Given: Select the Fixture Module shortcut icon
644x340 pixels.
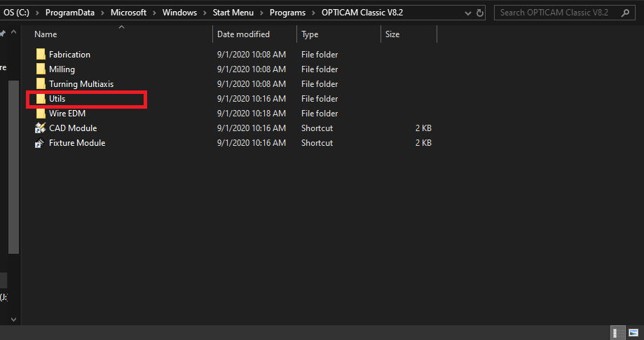Looking at the screenshot, I should click(40, 143).
